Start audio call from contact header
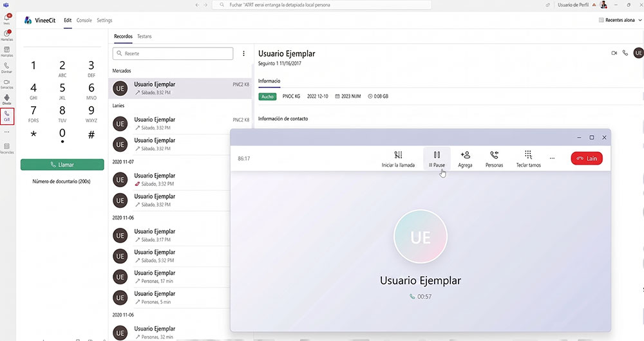 point(625,53)
